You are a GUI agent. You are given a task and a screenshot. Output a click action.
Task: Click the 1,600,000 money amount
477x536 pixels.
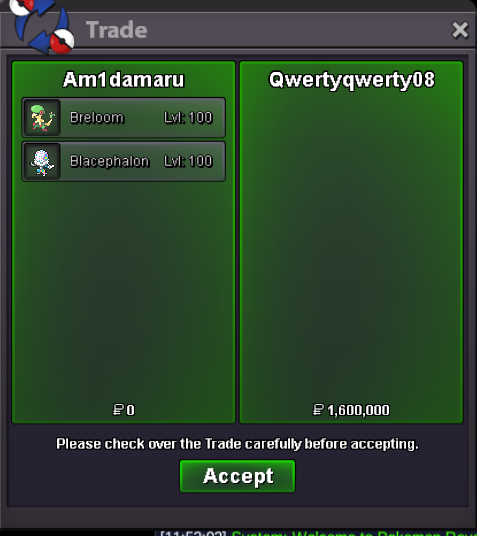point(358,410)
